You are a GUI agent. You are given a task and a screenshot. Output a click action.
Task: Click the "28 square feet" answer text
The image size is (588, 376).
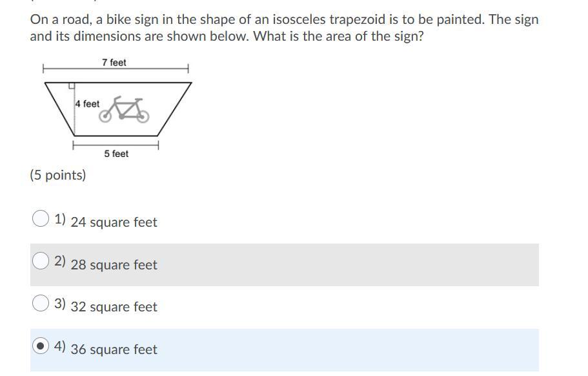point(114,265)
